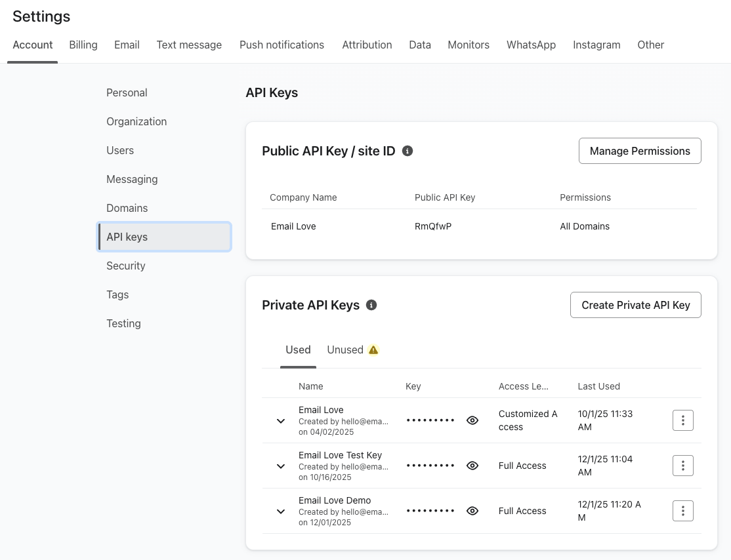731x560 pixels.
Task: Open Organization settings in sidebar
Action: tap(136, 121)
